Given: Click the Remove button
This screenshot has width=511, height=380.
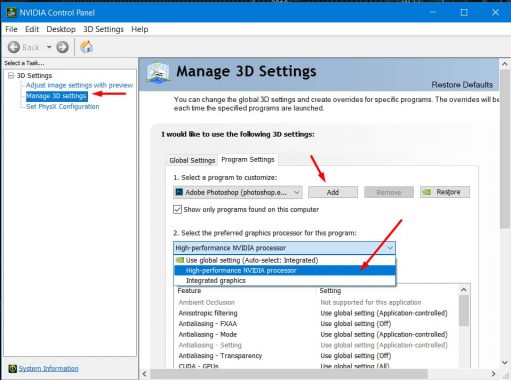Looking at the screenshot, I should (389, 192).
